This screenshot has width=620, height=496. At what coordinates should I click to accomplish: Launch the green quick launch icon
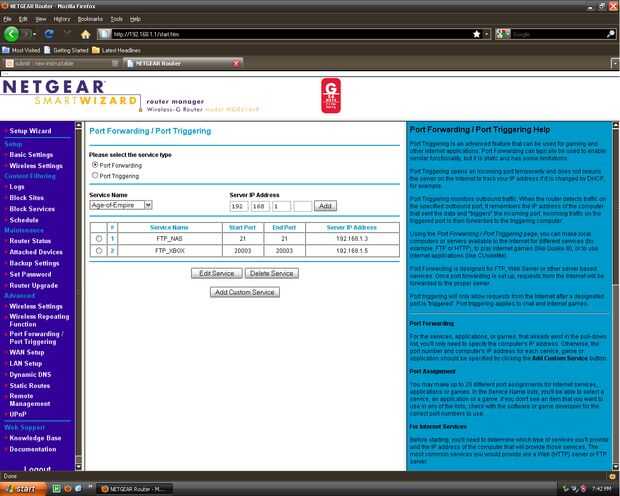[x=57, y=489]
